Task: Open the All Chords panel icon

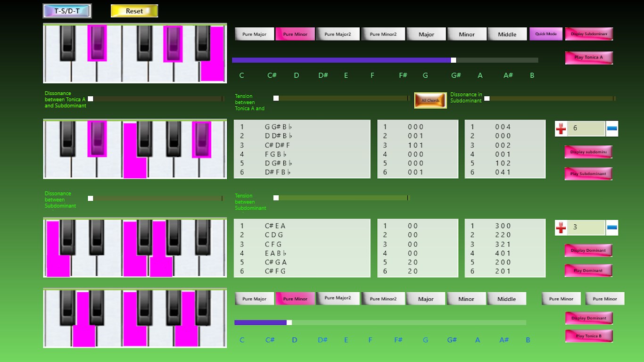Action: pyautogui.click(x=429, y=100)
